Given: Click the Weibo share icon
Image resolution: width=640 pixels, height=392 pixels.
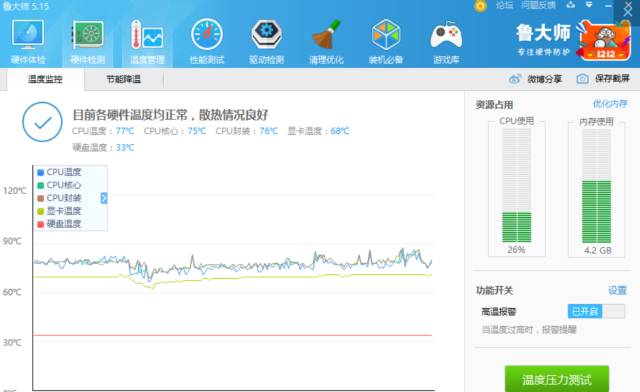Looking at the screenshot, I should pyautogui.click(x=515, y=79).
